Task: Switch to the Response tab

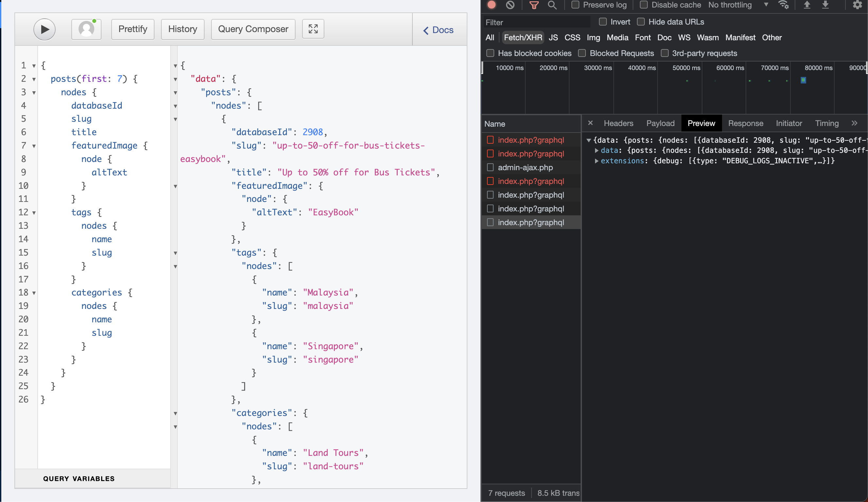Action: [745, 123]
